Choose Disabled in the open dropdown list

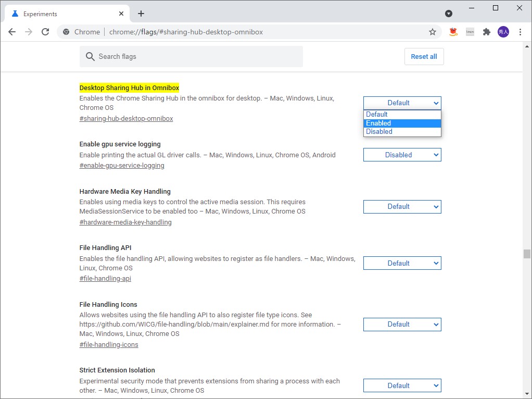[x=402, y=131]
